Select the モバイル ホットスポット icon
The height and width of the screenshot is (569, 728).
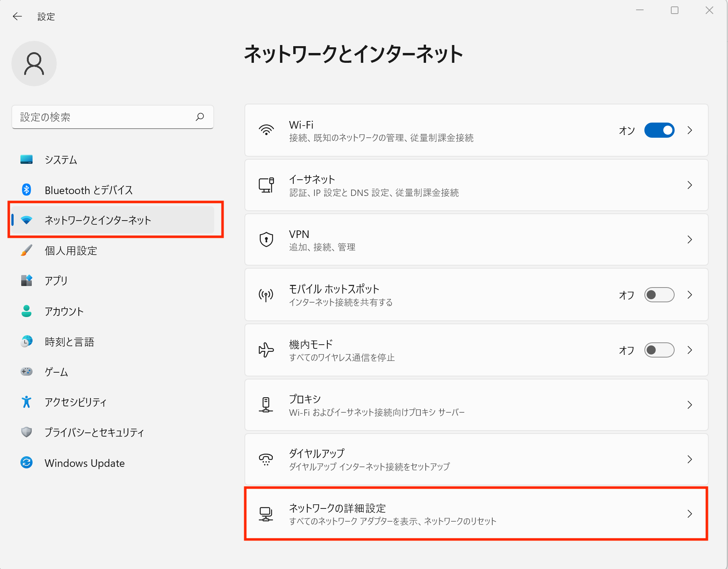(266, 295)
